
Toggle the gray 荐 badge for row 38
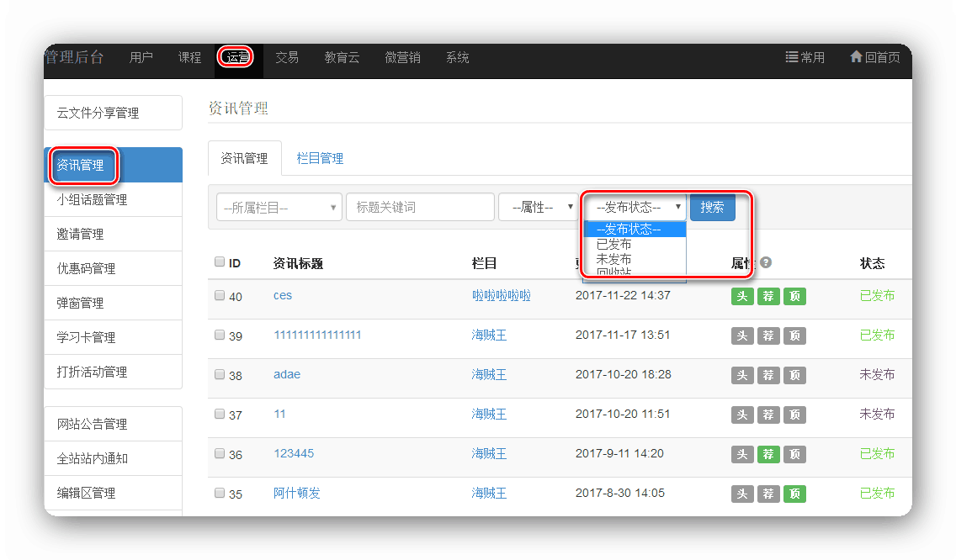(768, 375)
